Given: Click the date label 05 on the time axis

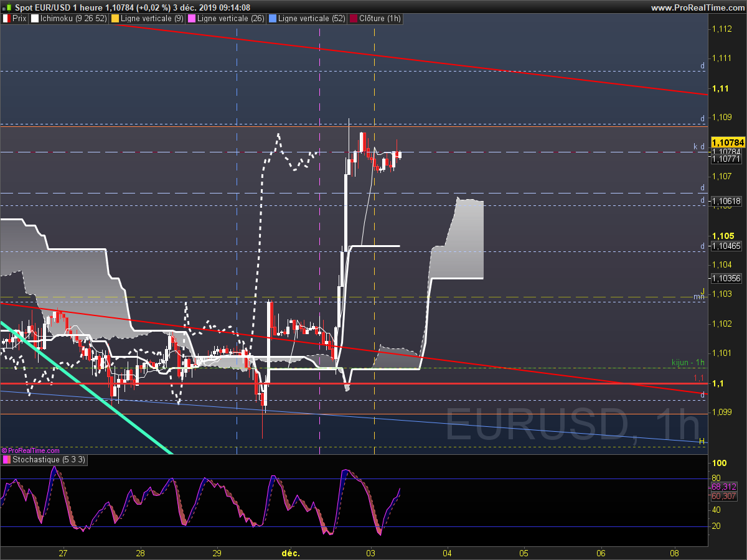Looking at the screenshot, I should (x=524, y=553).
